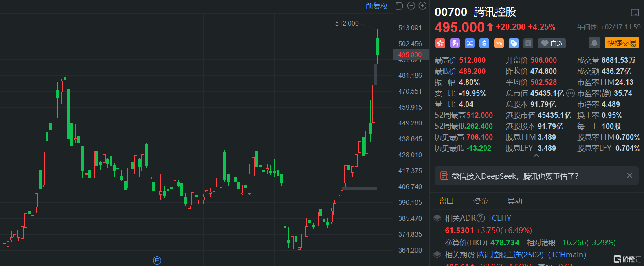Click the 午间休市 02/17 11:59 status
Viewport: 644px width, 266px height.
point(609,27)
